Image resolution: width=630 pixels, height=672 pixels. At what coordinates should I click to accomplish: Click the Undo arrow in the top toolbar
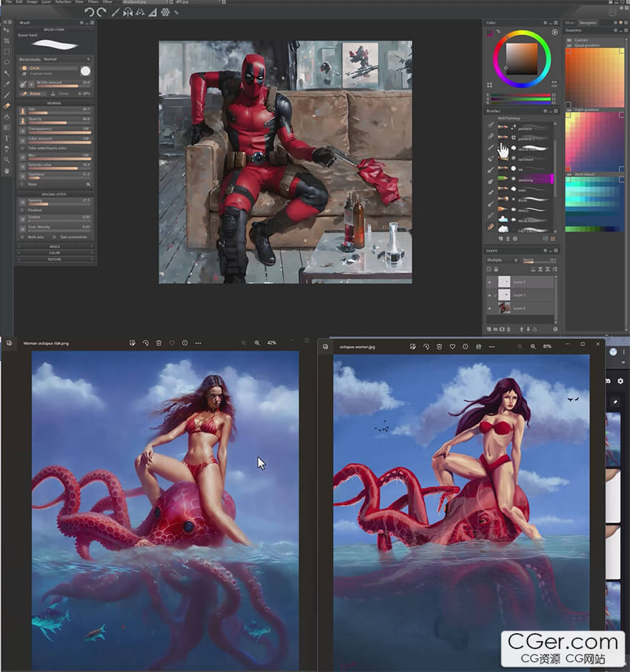click(x=89, y=12)
